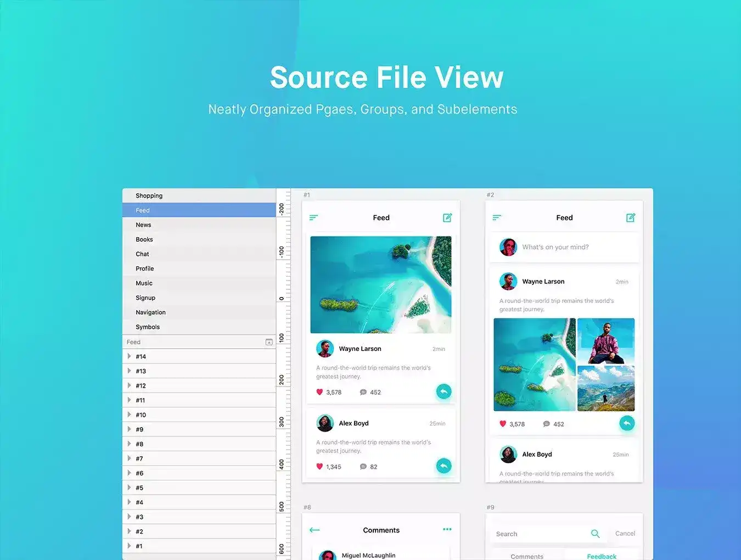Open the three-dot menu in the Comments header

tap(447, 529)
